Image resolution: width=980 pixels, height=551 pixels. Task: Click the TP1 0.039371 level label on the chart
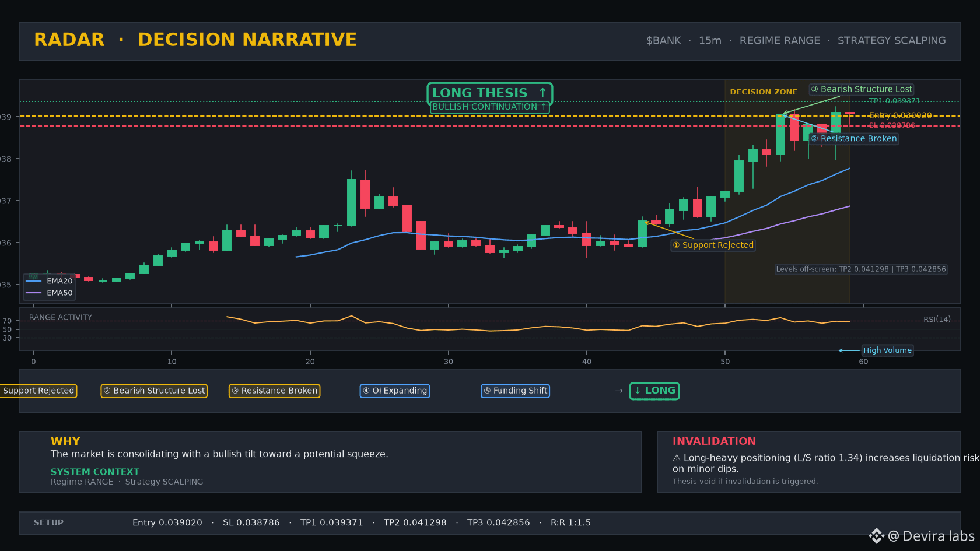coord(894,101)
